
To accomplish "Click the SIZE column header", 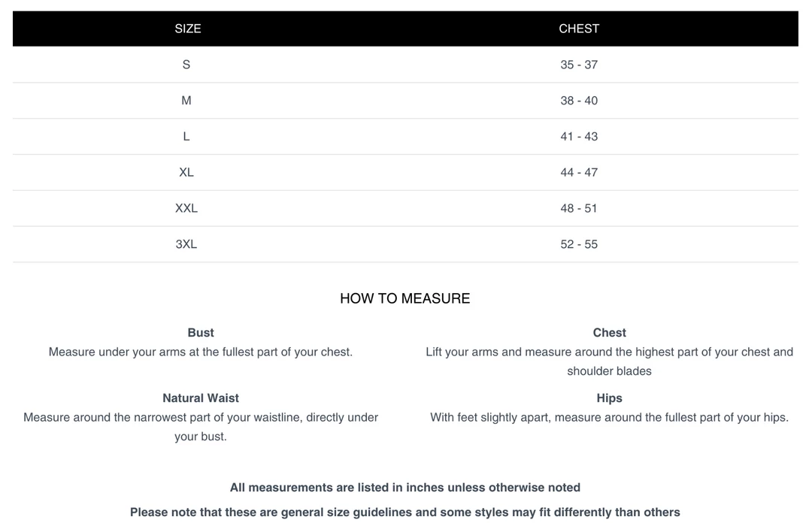I will 187,29.
